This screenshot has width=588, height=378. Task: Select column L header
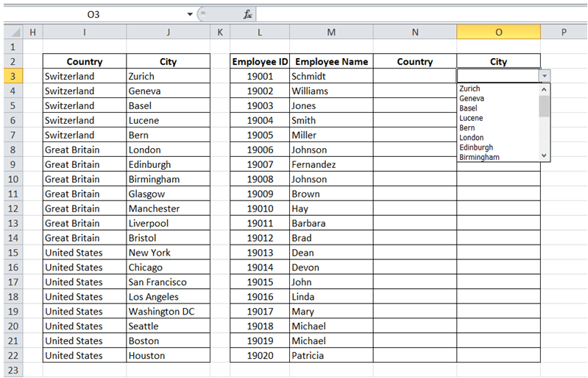[x=260, y=32]
